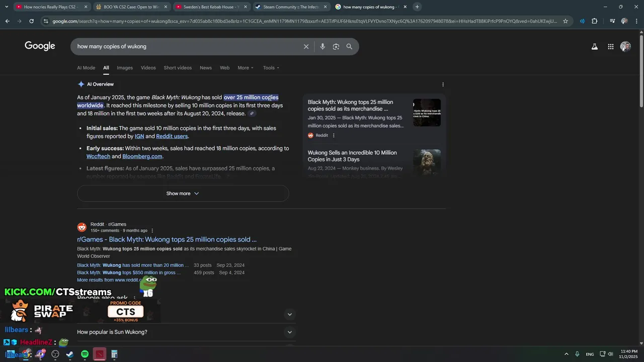This screenshot has height=362, width=644.
Task: Click the search query input field
Action: [x=186, y=46]
